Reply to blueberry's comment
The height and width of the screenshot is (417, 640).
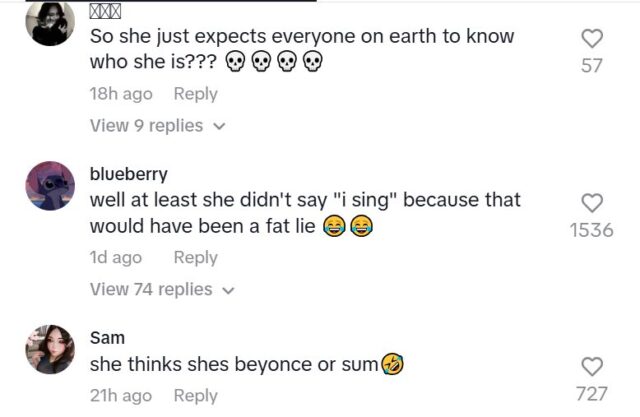tap(195, 257)
